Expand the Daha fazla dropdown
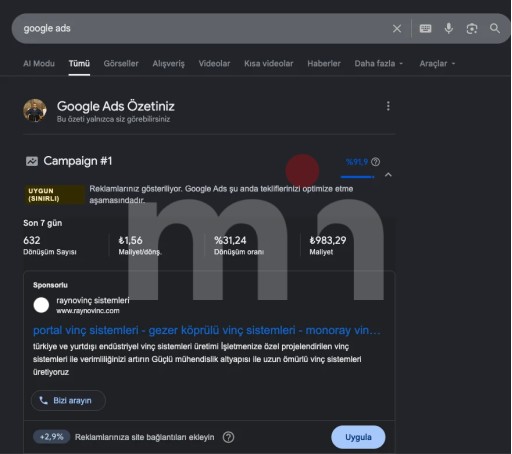 [379, 63]
